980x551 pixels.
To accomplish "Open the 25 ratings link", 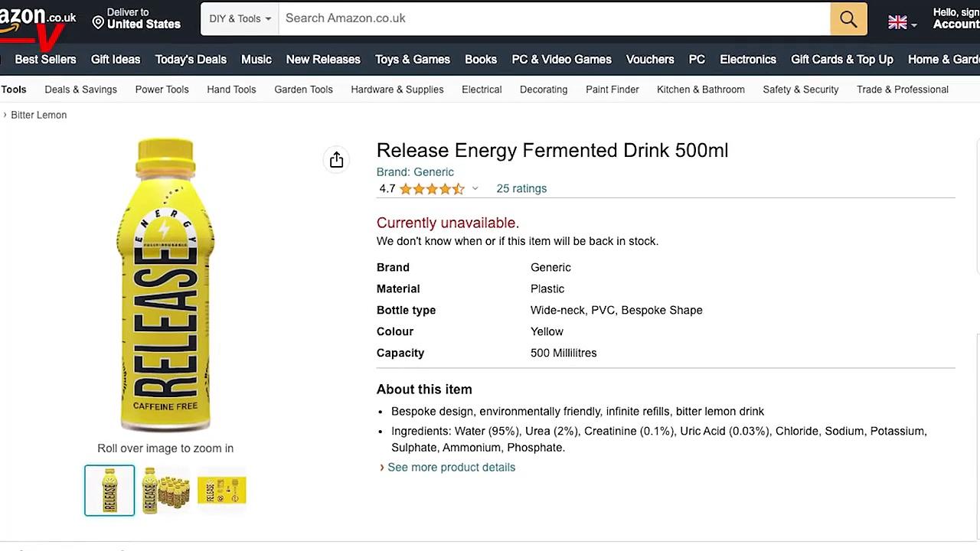I will point(521,188).
